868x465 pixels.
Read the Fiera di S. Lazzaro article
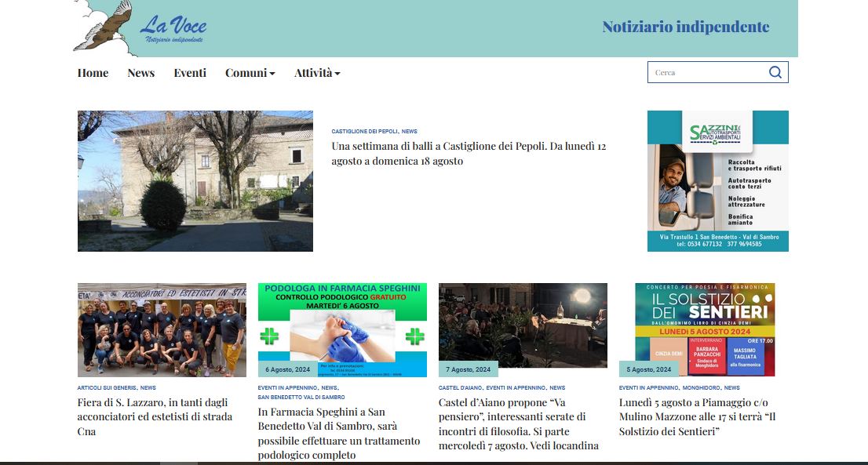(155, 417)
